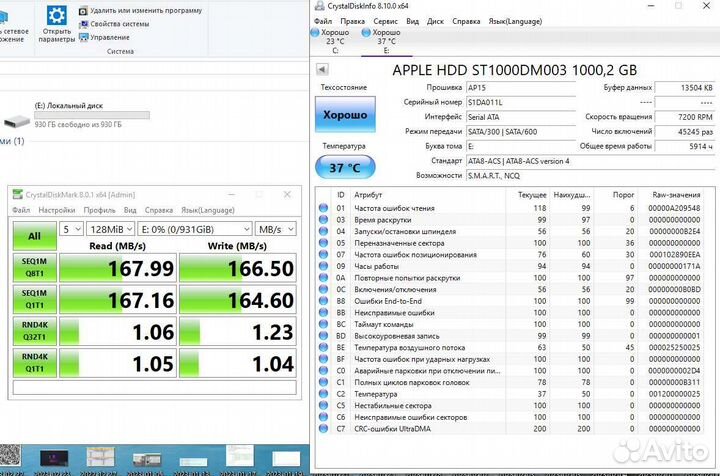Image resolution: width=720 pixels, height=476 pixels.
Task: Select the Переназначенные сектора attribute name
Action: coord(399,243)
